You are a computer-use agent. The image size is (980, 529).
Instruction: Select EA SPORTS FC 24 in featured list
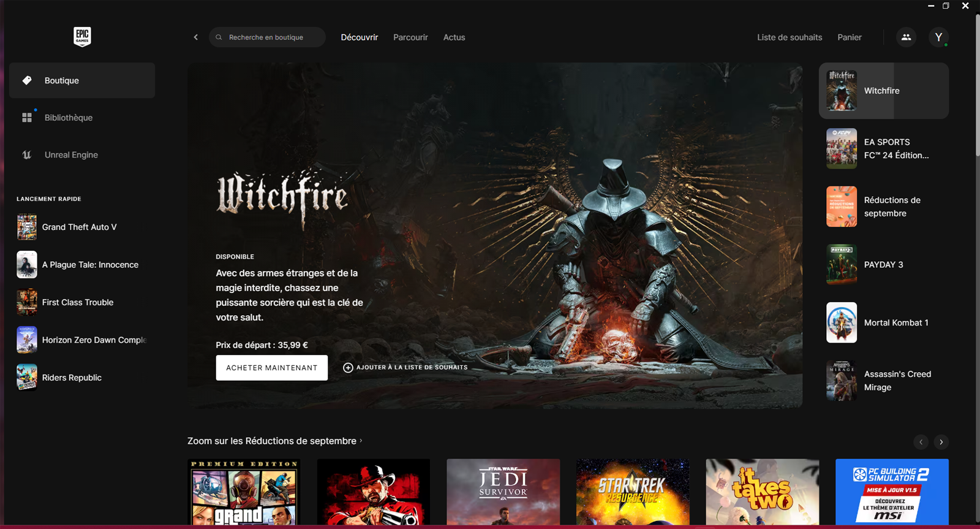coord(884,148)
